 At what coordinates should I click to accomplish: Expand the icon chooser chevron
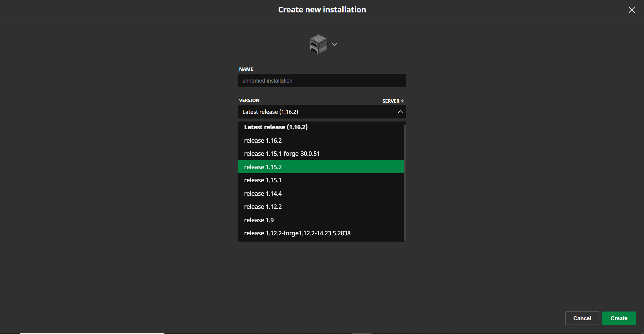tap(334, 44)
